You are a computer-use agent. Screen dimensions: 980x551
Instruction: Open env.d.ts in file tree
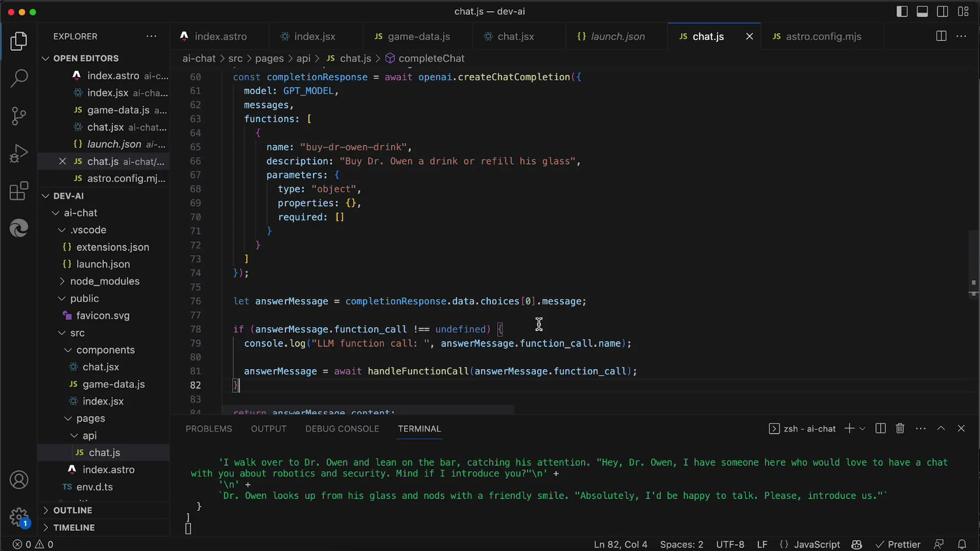(x=95, y=487)
